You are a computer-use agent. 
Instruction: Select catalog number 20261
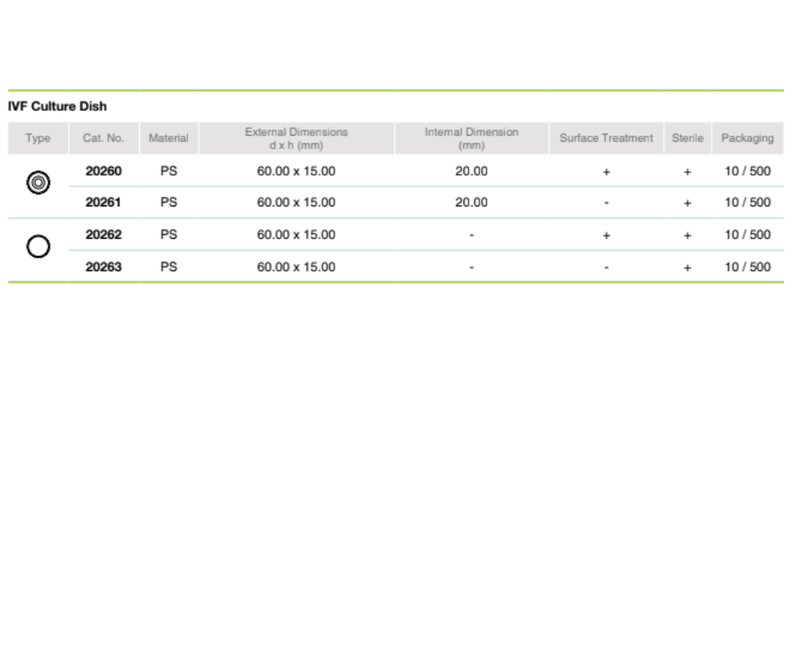point(104,203)
